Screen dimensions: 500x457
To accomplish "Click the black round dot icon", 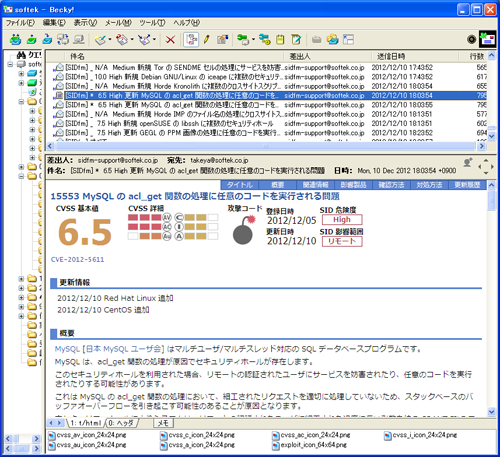I will click(x=471, y=39).
